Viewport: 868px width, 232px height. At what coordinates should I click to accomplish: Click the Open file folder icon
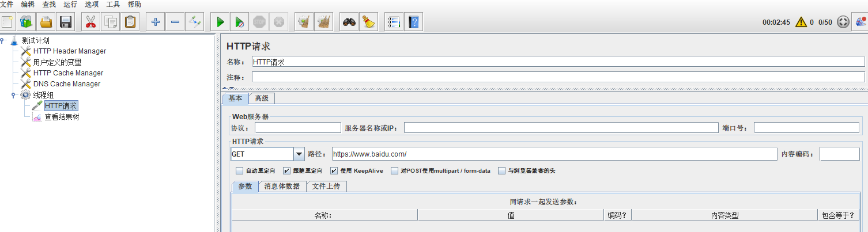coord(46,22)
